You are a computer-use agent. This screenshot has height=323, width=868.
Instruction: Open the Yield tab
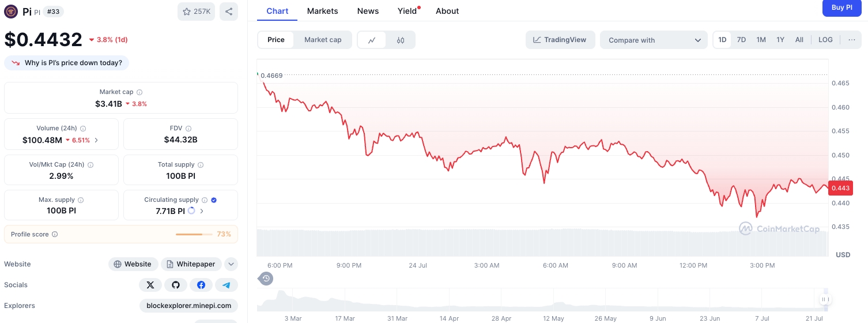point(407,11)
